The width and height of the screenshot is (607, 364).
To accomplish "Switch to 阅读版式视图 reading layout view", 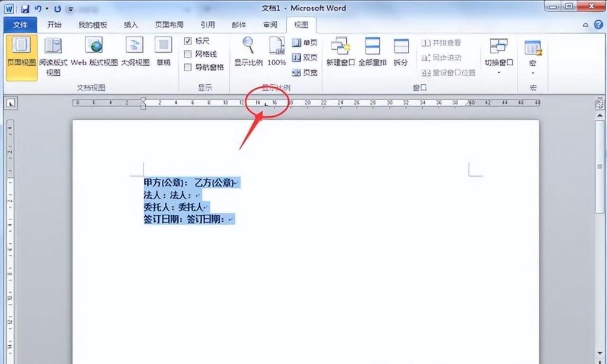I will [53, 53].
